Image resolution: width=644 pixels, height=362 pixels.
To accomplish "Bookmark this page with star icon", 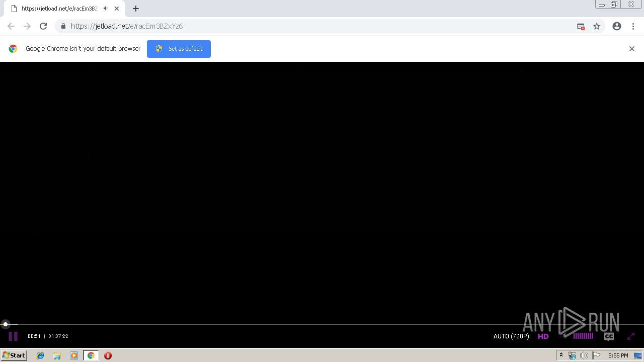I will pyautogui.click(x=597, y=26).
